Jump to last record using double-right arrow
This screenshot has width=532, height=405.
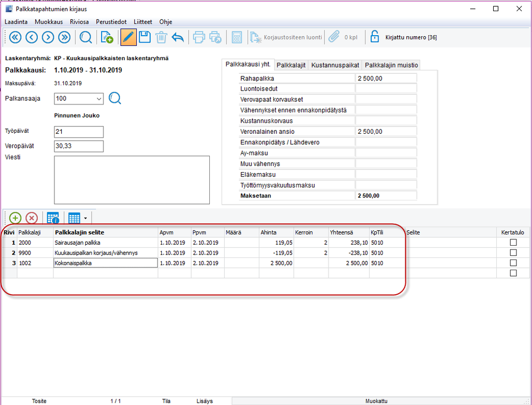tap(64, 37)
